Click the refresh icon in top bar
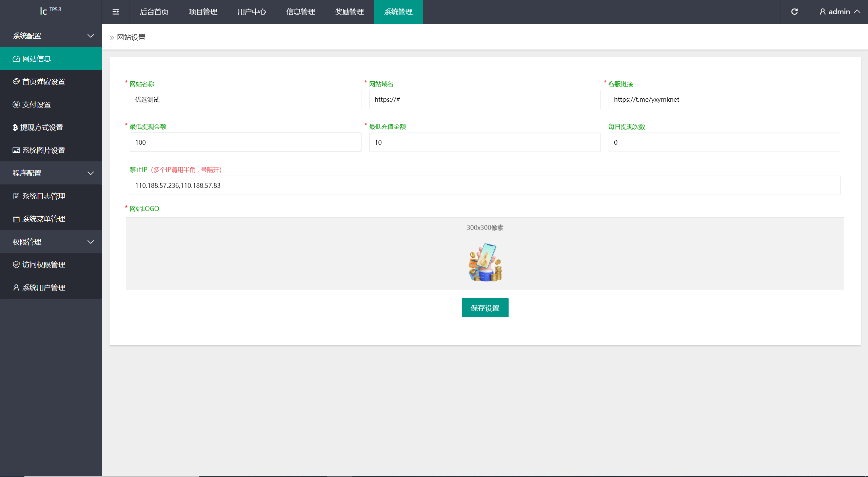This screenshot has height=477, width=868. click(794, 12)
